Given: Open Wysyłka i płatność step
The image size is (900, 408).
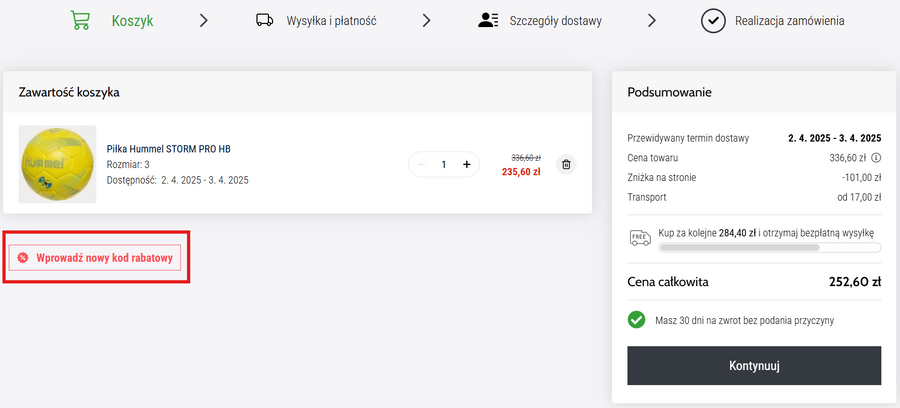Looking at the screenshot, I should tap(331, 20).
